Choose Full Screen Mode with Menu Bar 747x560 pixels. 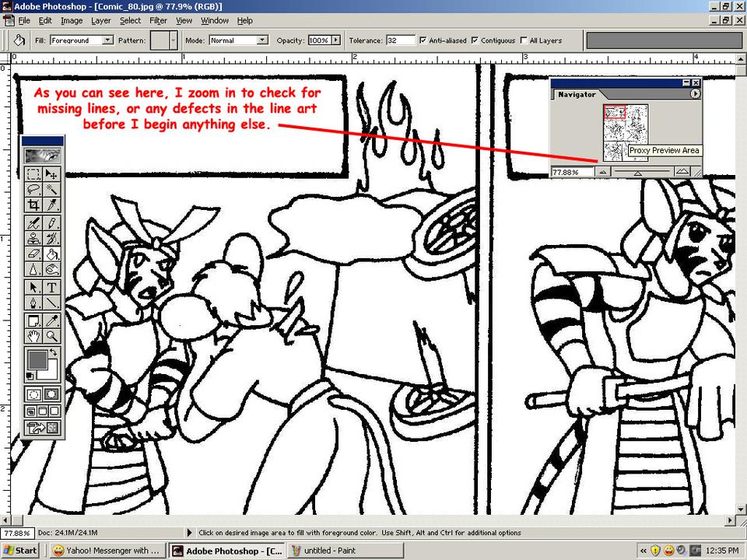click(x=42, y=411)
